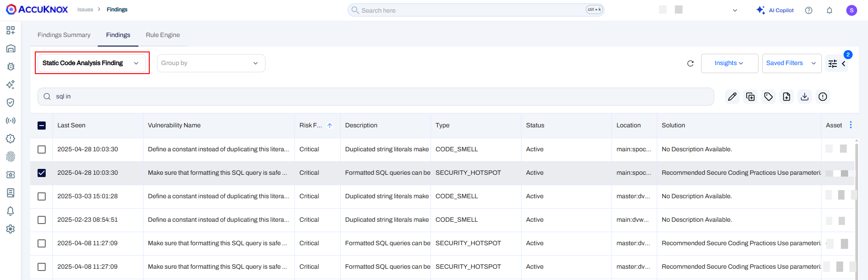868x280 pixels.
Task: Click the global Search here field
Action: [476, 10]
